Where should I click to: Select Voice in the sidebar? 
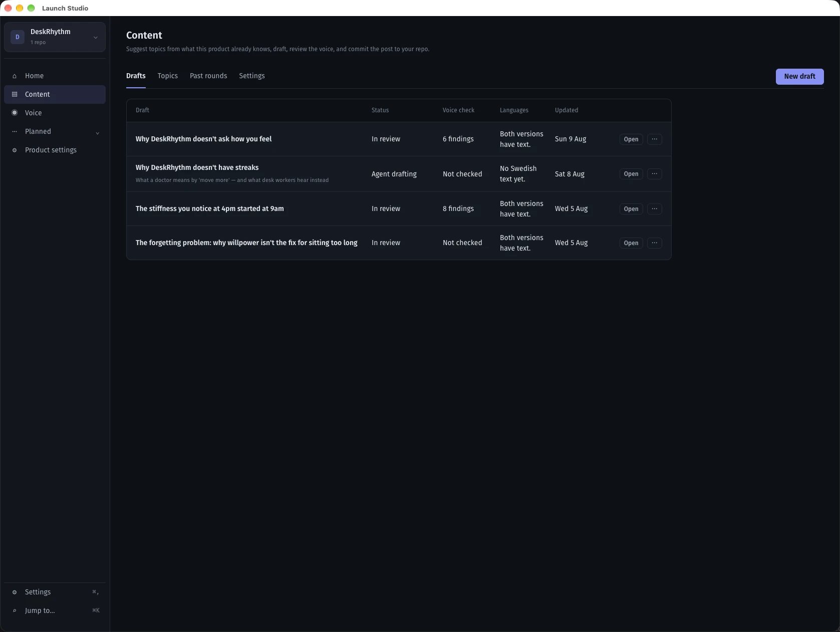coord(55,113)
